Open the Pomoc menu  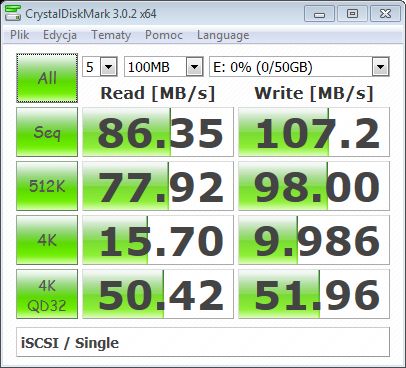tap(164, 35)
